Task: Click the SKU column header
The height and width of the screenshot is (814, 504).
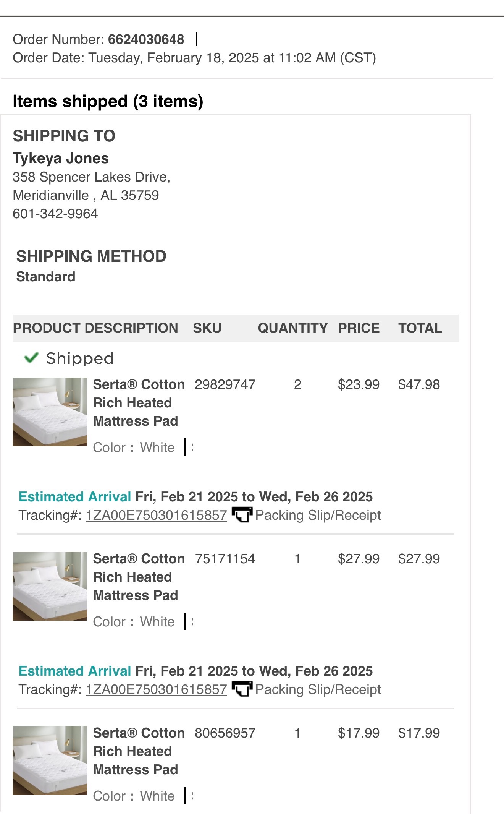Action: click(x=207, y=328)
